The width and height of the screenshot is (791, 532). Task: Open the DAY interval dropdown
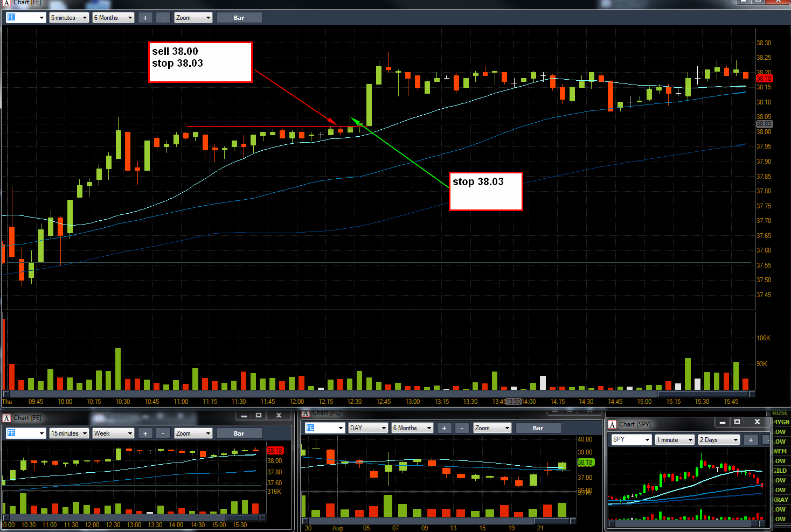coord(369,428)
